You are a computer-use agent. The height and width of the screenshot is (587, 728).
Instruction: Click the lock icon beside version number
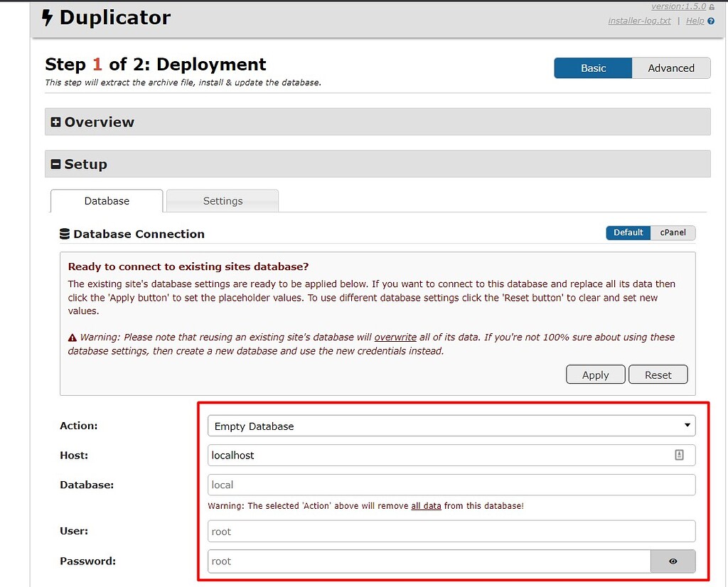coord(712,7)
